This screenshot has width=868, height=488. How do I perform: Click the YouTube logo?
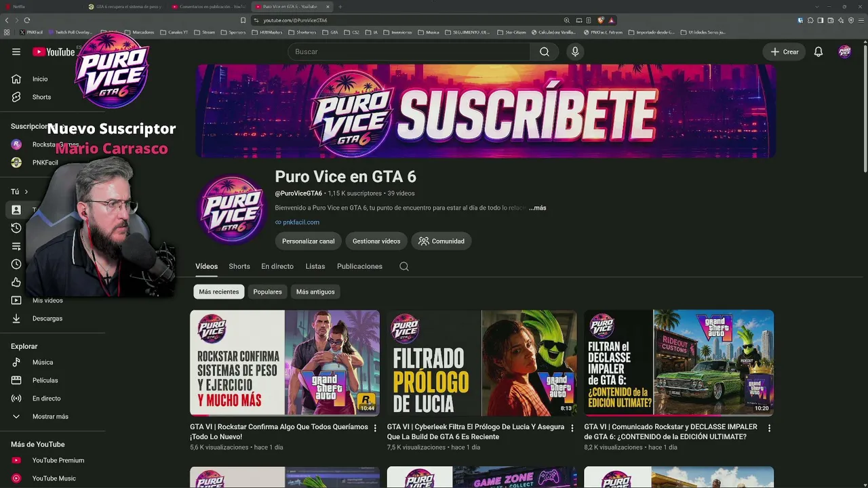(x=54, y=52)
